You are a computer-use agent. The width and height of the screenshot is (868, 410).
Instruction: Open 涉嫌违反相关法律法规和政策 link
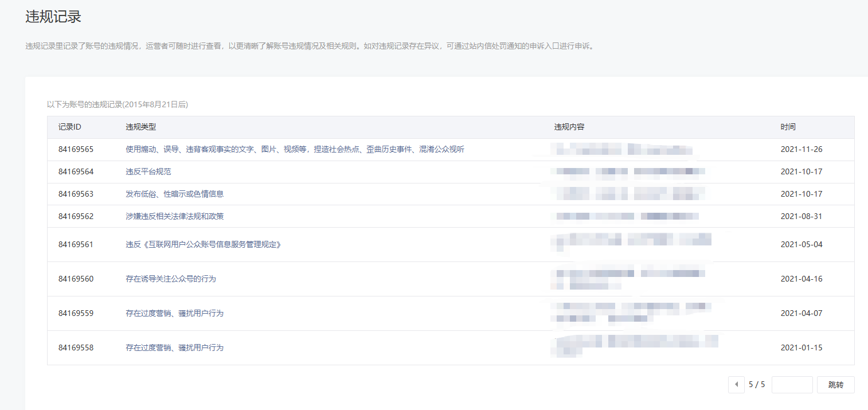pyautogui.click(x=175, y=216)
